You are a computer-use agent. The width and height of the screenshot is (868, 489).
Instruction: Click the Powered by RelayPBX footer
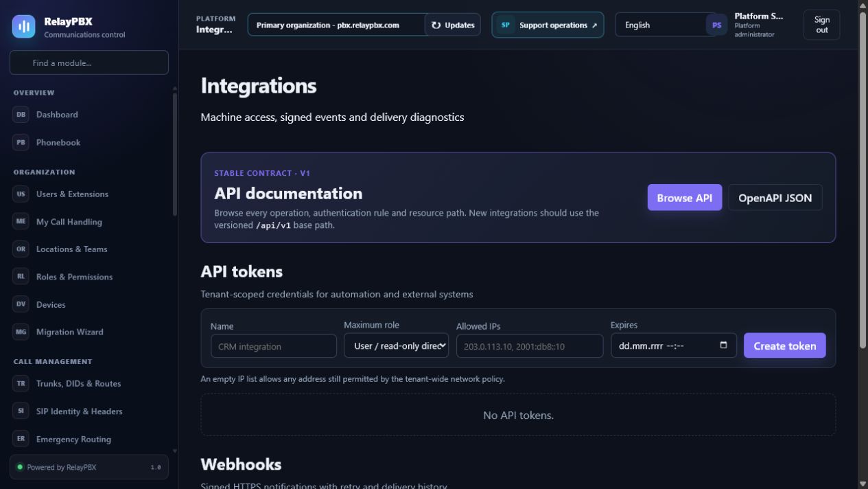(x=89, y=467)
